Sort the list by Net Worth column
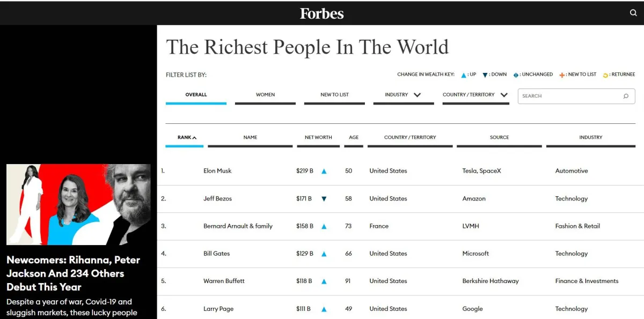644x319 pixels. point(318,138)
